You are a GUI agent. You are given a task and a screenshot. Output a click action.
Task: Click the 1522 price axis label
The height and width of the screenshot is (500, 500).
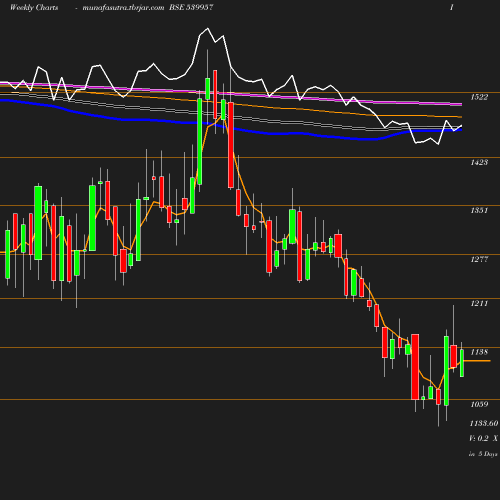479,97
